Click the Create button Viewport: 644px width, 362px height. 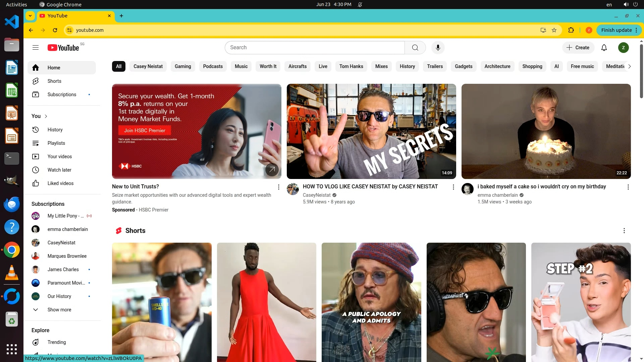[x=578, y=48]
